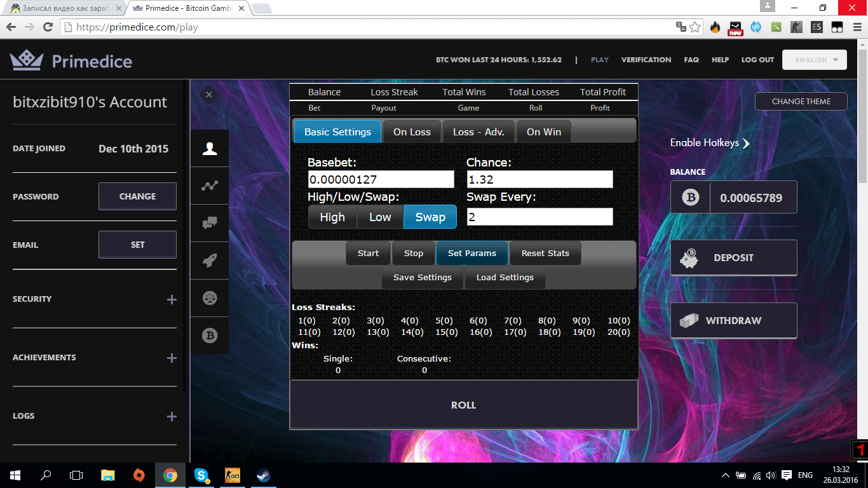Click the Change Theme button

point(801,102)
